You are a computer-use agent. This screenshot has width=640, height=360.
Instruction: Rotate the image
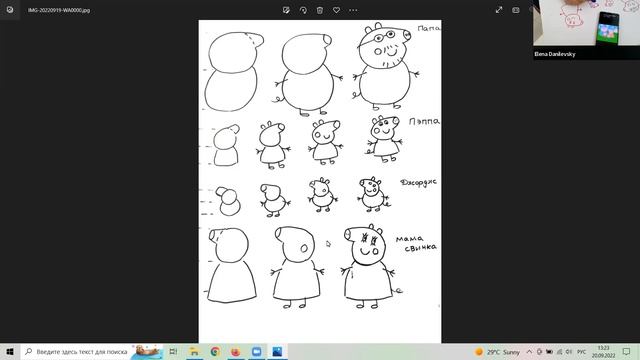(303, 10)
